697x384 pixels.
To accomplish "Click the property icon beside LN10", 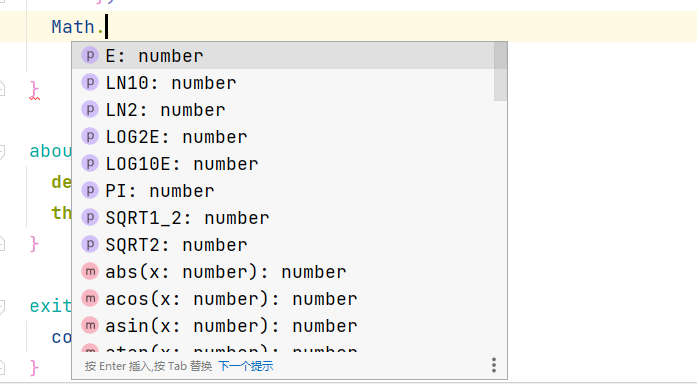I will coord(90,82).
